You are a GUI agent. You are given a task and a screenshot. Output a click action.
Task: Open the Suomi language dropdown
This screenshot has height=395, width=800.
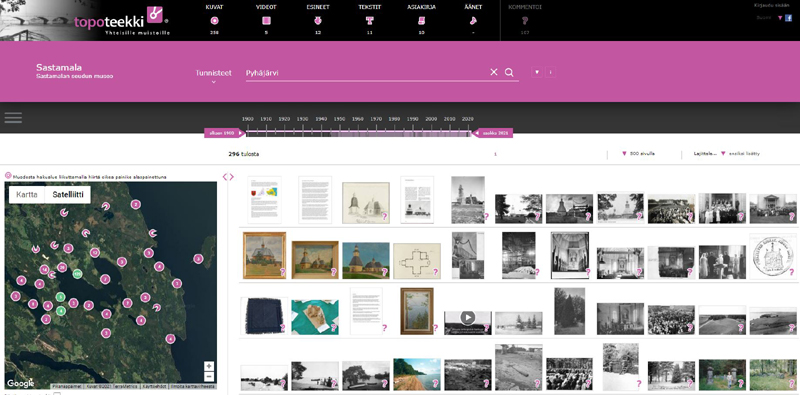pyautogui.click(x=770, y=18)
